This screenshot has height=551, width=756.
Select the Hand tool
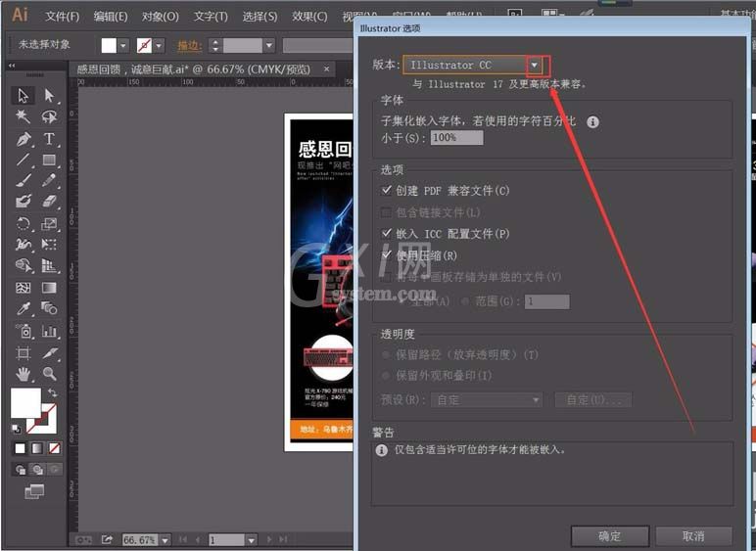[23, 374]
